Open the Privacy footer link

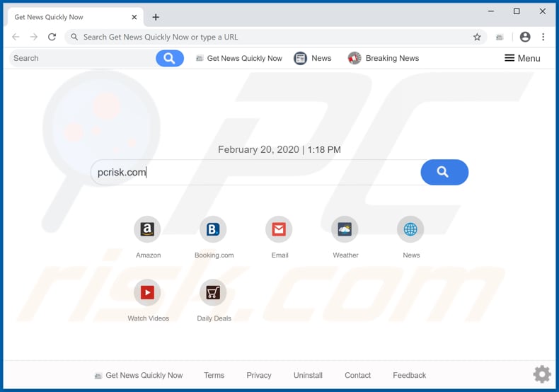[x=259, y=375]
